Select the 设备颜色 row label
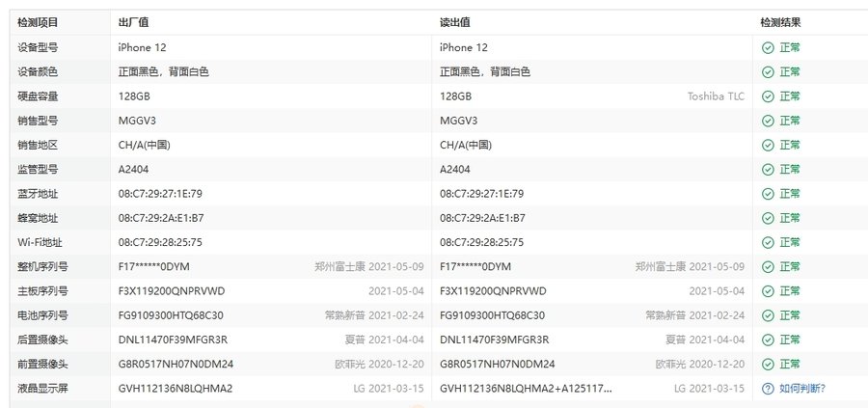This screenshot has height=408, width=868. pos(38,72)
